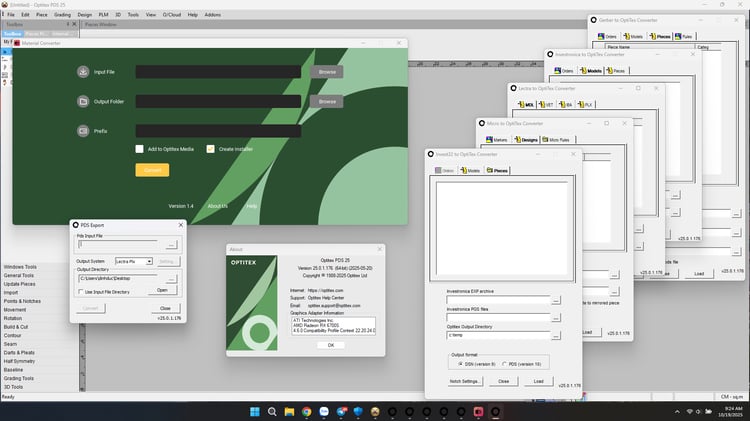Enable the Add to Optitex Media checkbox
This screenshot has width=750, height=421.
[140, 149]
